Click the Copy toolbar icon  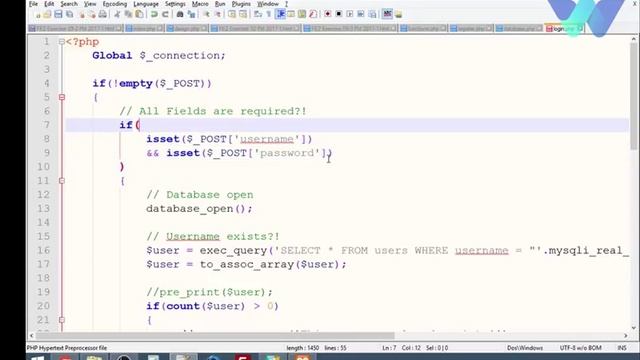pyautogui.click(x=128, y=14)
